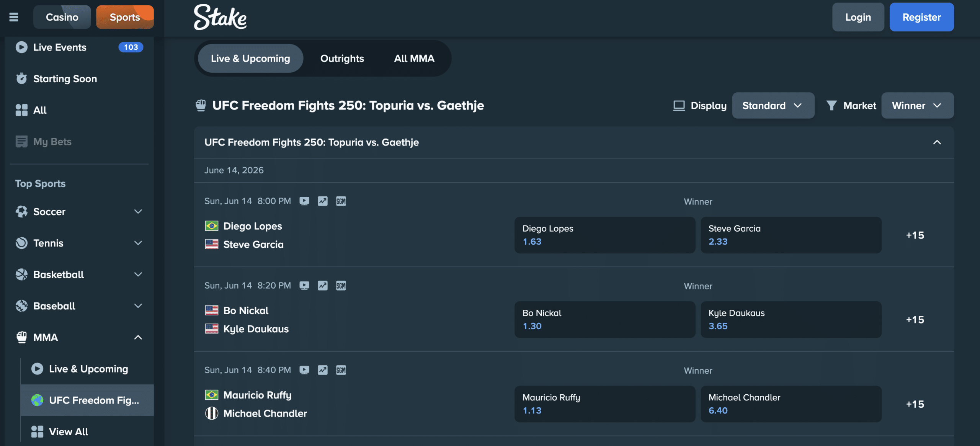Click the 103 live events count badge
Screen dimensions: 980x446
coord(131,47)
